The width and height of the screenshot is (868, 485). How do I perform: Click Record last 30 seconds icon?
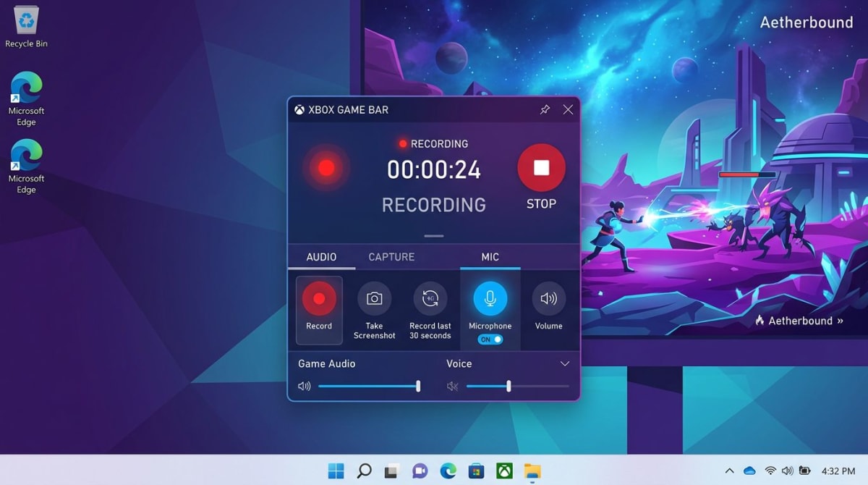[430, 298]
